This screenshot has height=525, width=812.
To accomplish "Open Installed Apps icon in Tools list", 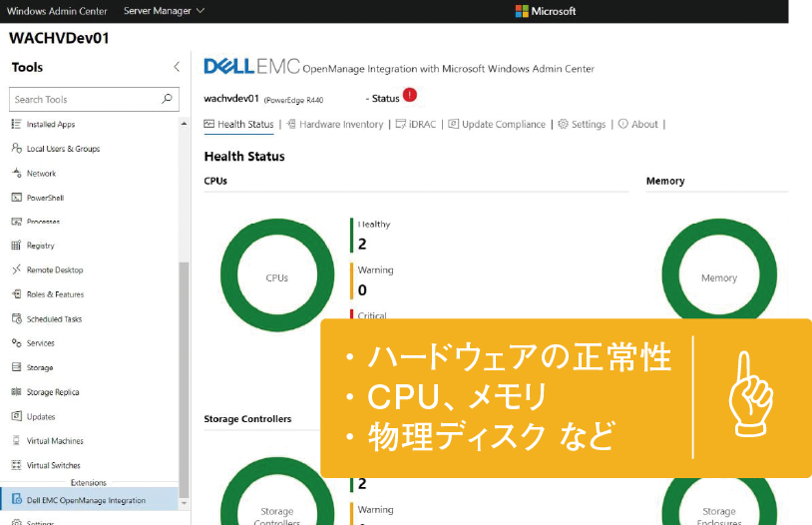I will pos(16,124).
